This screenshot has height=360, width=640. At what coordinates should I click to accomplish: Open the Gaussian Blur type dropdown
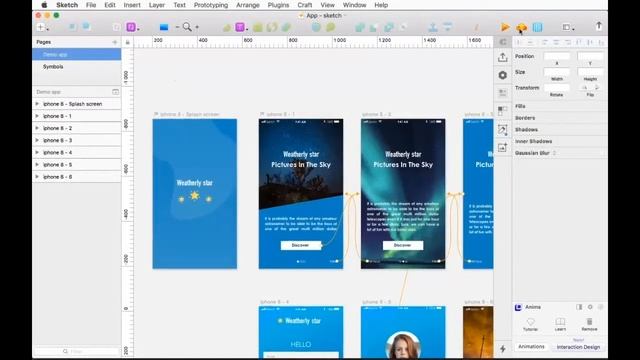click(554, 153)
